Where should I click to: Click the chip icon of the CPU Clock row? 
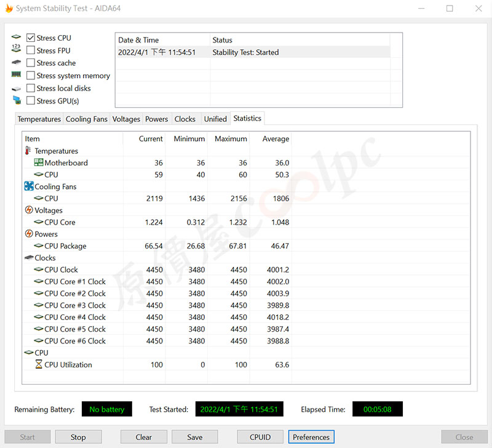(39, 270)
